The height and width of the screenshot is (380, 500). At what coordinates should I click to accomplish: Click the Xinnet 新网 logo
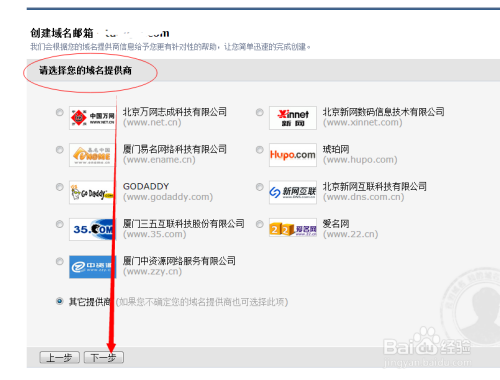[x=293, y=118]
